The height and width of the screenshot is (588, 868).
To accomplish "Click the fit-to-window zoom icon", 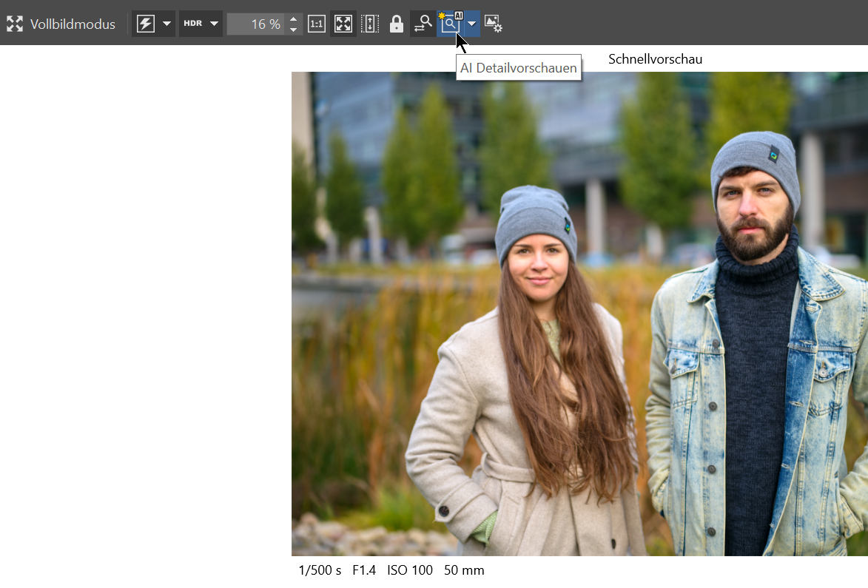I will click(x=343, y=24).
